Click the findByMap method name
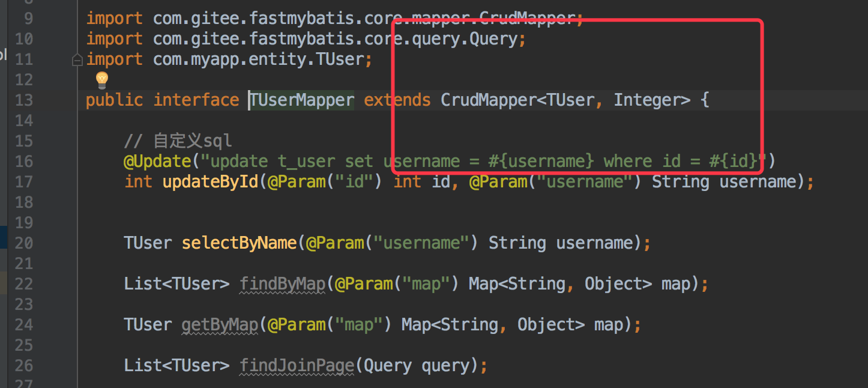 tap(283, 283)
